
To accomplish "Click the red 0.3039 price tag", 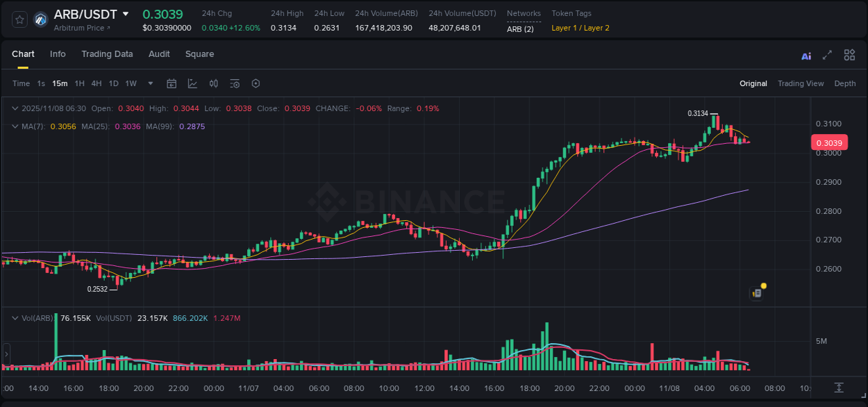I will click(831, 142).
